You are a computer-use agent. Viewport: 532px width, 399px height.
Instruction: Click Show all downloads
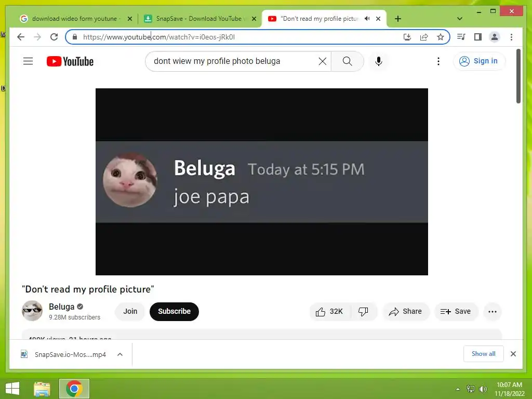click(x=484, y=354)
